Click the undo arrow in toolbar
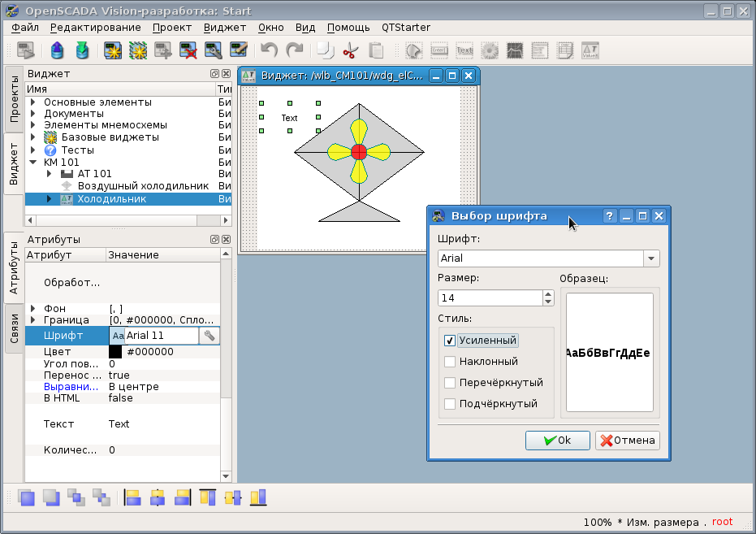The image size is (756, 534). [269, 50]
